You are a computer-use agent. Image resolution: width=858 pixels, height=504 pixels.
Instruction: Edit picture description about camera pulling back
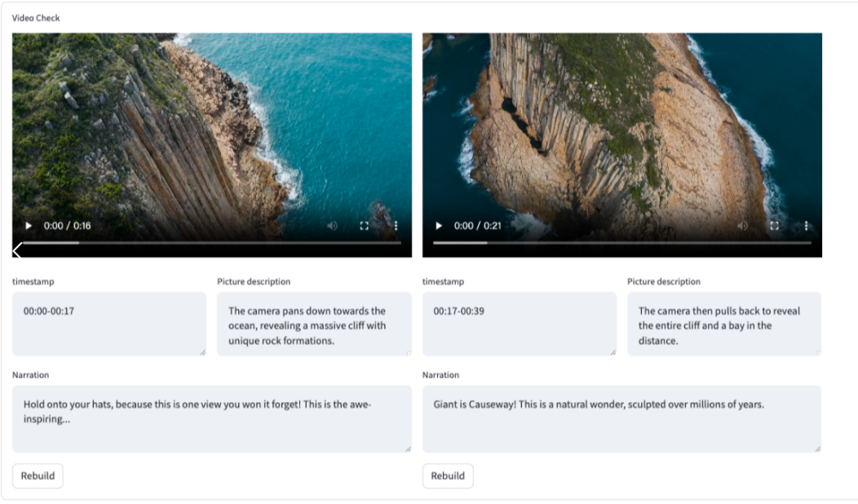pos(724,324)
